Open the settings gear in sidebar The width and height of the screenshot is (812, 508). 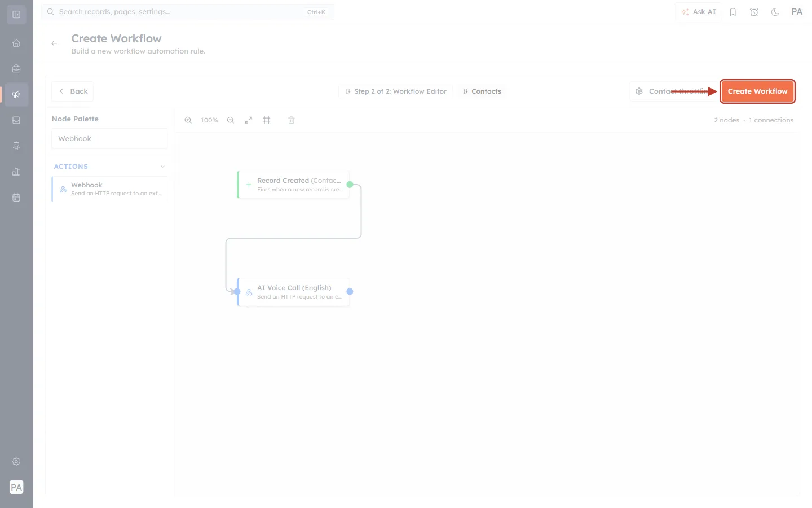[x=16, y=462]
